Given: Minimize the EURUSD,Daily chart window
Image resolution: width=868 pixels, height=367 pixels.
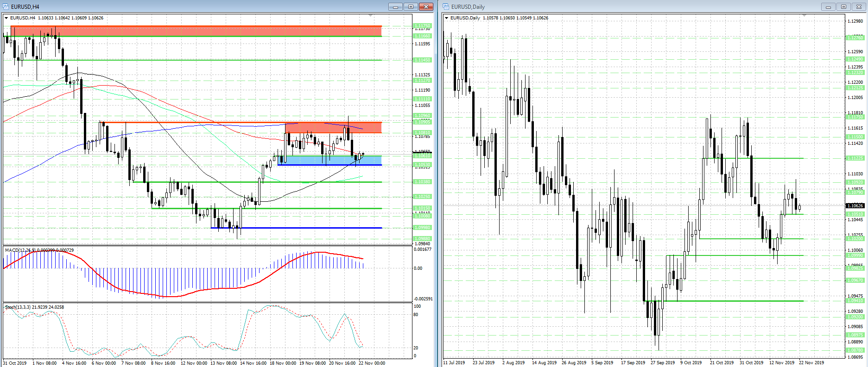Looking at the screenshot, I should click(x=828, y=6).
